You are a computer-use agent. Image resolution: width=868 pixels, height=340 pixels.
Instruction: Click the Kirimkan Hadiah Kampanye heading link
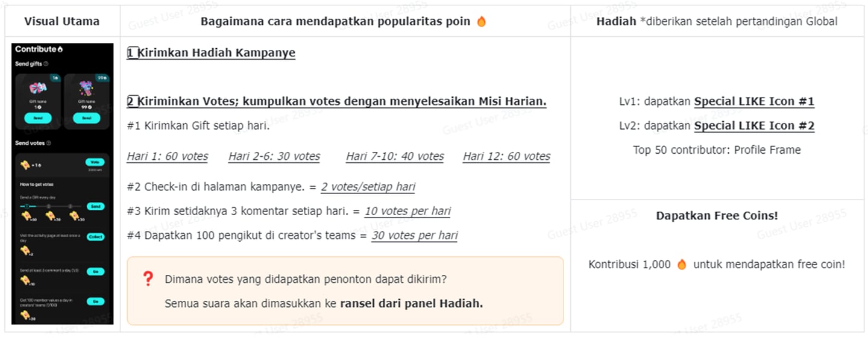point(211,53)
